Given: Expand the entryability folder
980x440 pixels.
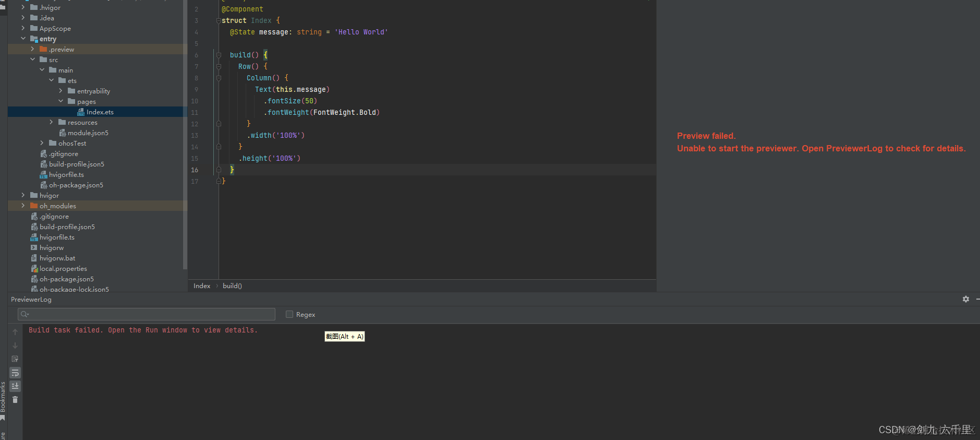Looking at the screenshot, I should 61,91.
